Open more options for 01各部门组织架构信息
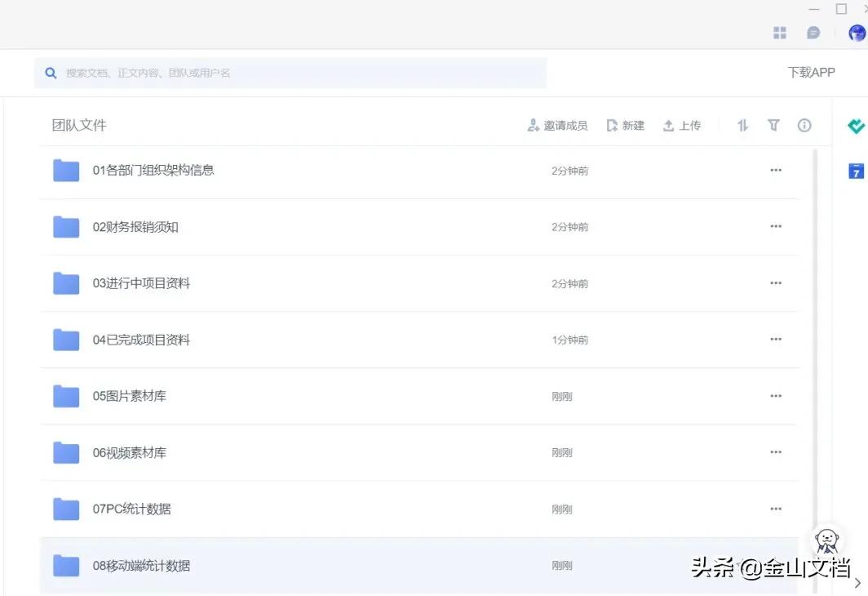The height and width of the screenshot is (596, 868). pos(775,170)
